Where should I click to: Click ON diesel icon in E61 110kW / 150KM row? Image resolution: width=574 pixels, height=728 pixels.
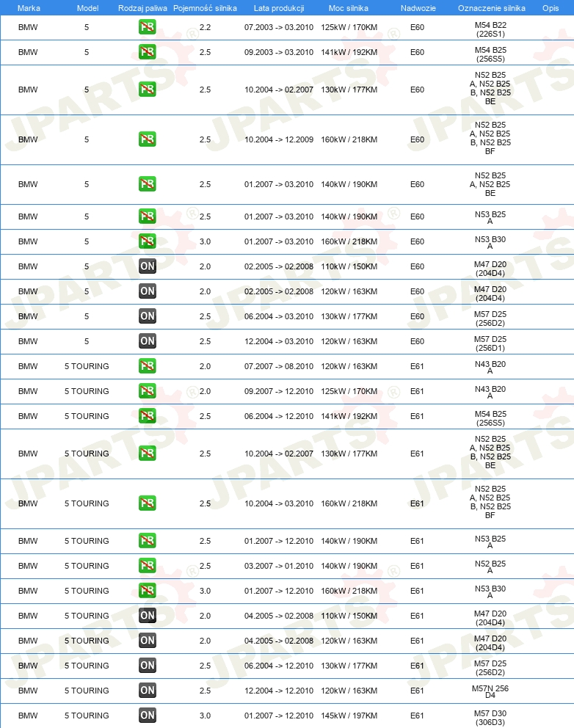point(148,615)
